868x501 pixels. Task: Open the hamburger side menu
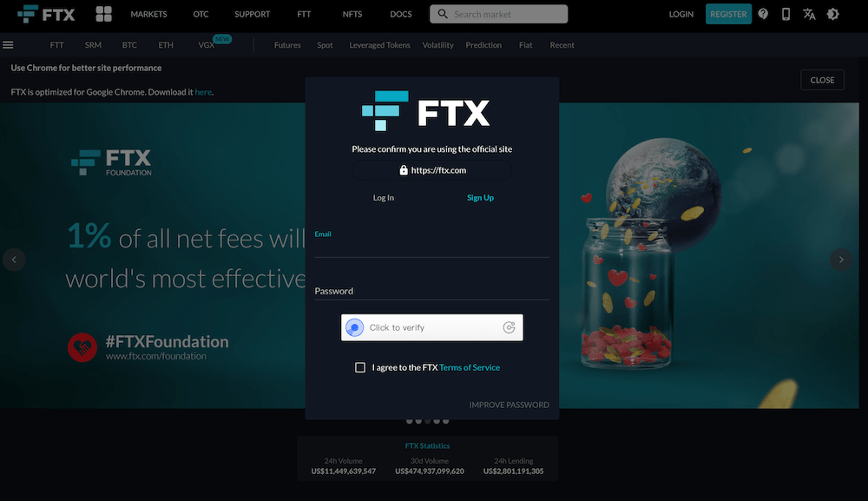coord(8,45)
